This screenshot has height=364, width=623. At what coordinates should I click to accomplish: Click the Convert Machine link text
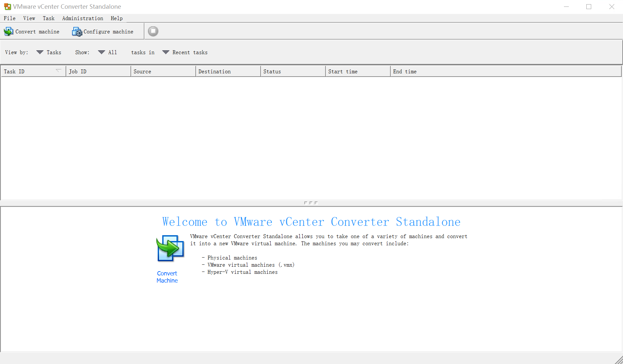click(167, 277)
